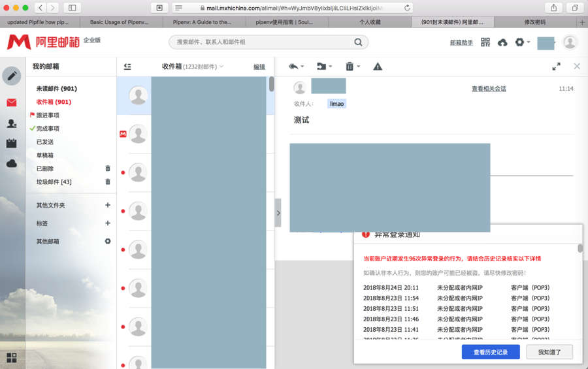Open the settings gear in header
Image resolution: width=588 pixels, height=369 pixels.
[x=520, y=42]
